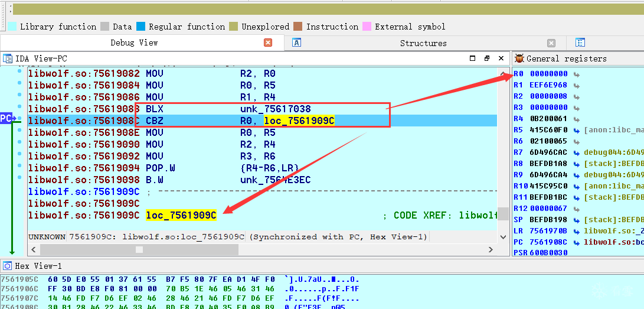Viewport: 644px width, 309px height.
Task: Select MOV R0, R5 line at 75619084
Action: click(x=263, y=86)
